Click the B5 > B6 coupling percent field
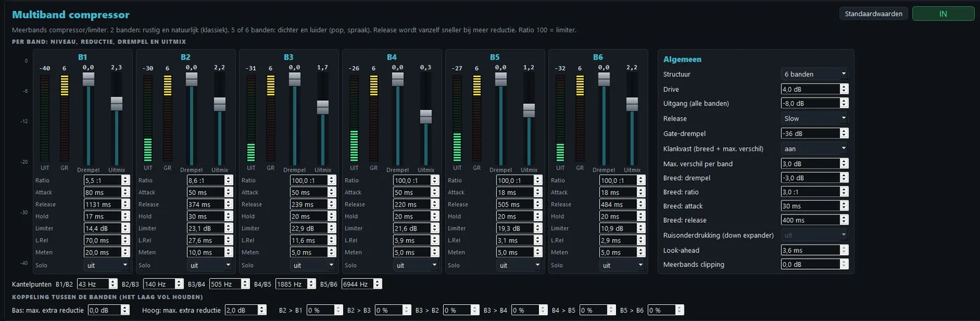 (x=665, y=310)
